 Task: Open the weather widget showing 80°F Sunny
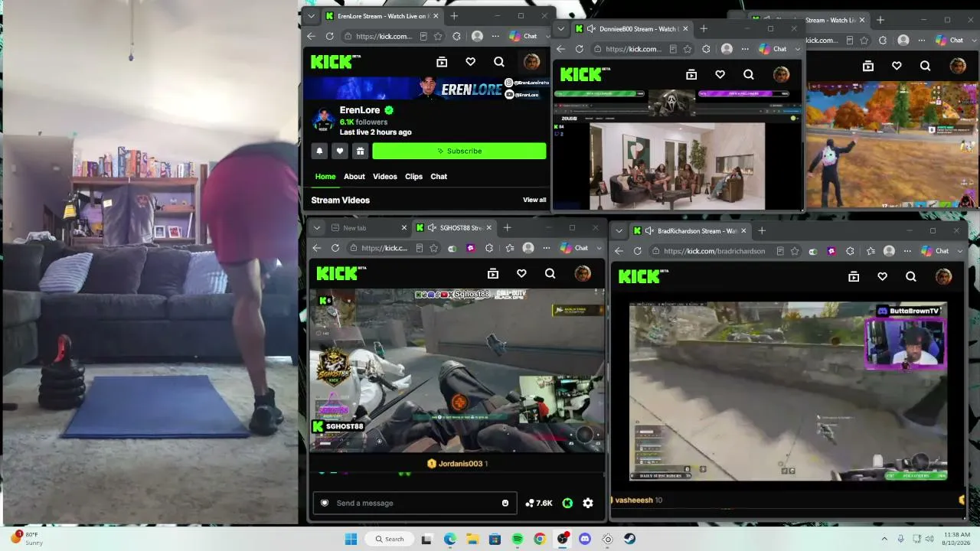[27, 539]
